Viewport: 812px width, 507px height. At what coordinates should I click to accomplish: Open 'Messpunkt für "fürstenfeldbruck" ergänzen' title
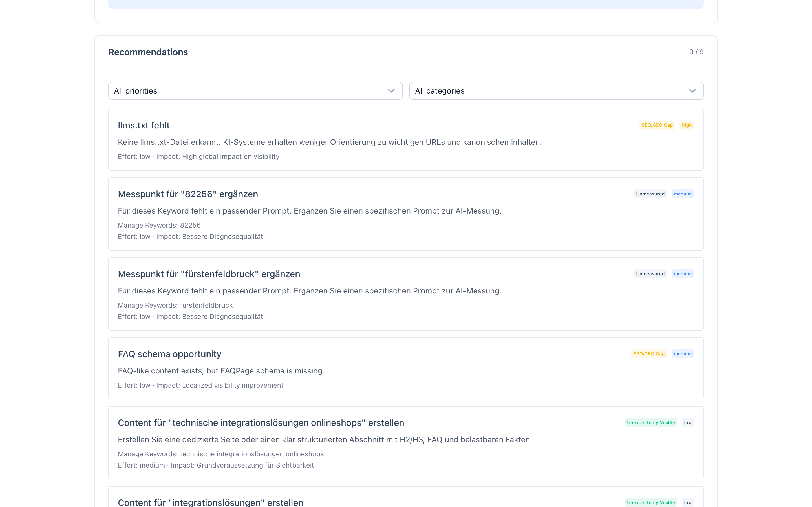click(209, 274)
